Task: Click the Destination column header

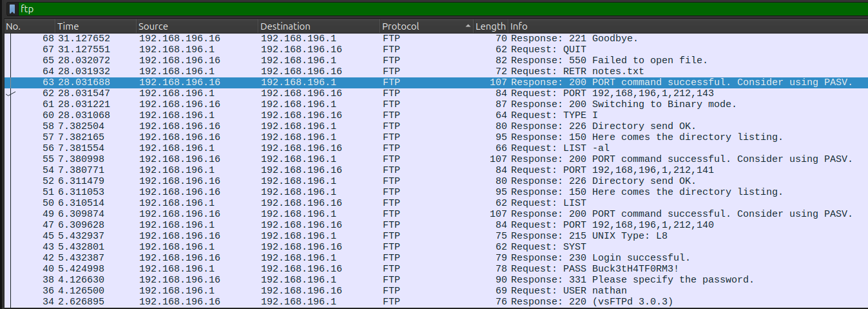Action: click(318, 26)
